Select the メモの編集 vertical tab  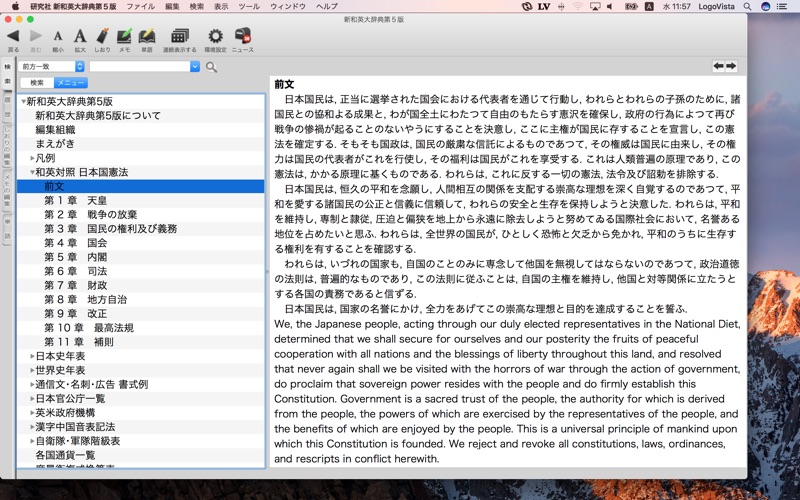pos(8,190)
